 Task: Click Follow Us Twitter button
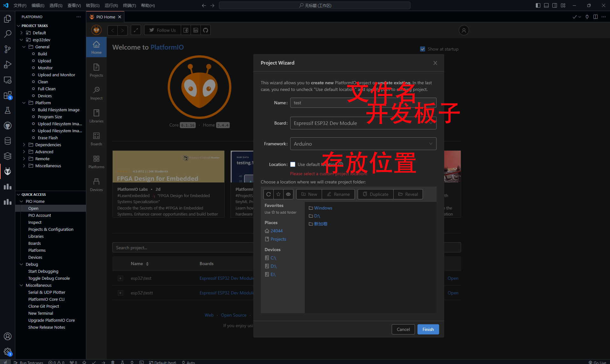point(163,30)
